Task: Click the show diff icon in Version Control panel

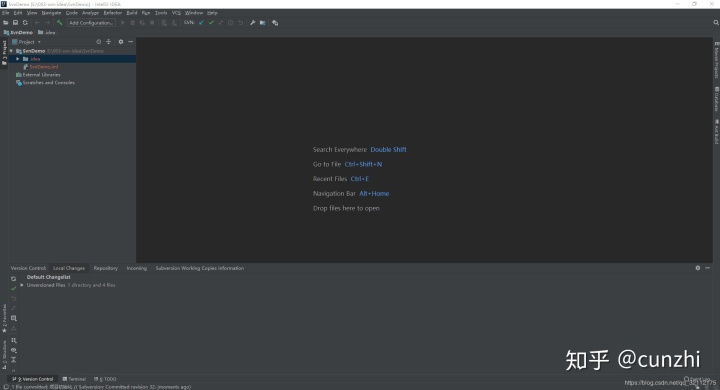Action: [13, 308]
